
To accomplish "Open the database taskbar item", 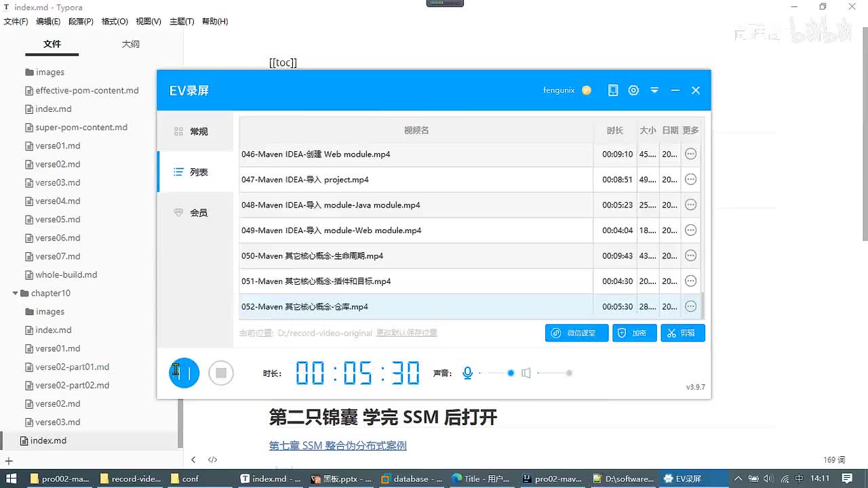I will point(411,479).
